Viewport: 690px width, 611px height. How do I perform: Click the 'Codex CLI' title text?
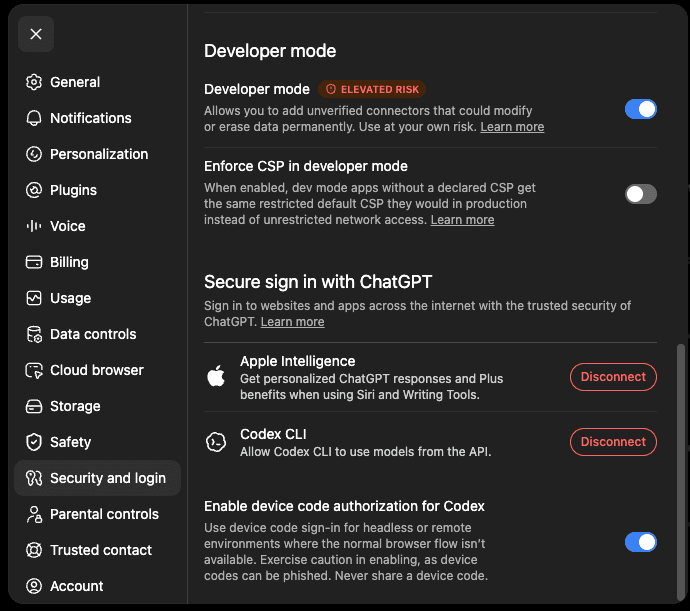coord(273,434)
